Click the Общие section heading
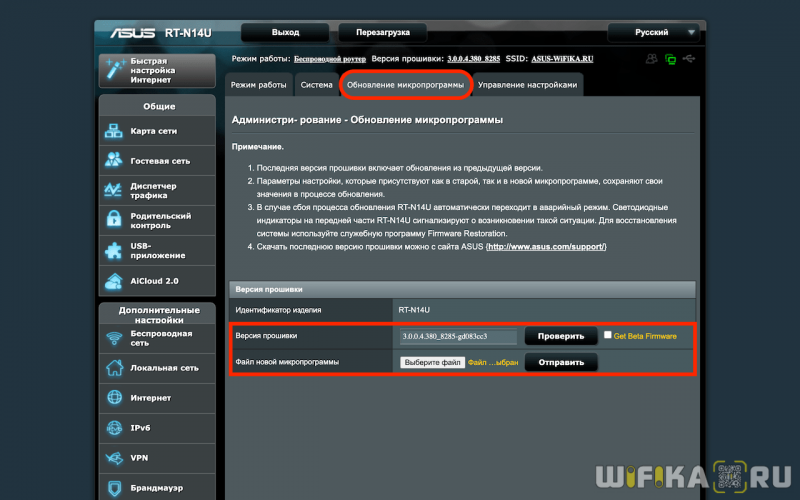The width and height of the screenshot is (800, 500). (159, 106)
